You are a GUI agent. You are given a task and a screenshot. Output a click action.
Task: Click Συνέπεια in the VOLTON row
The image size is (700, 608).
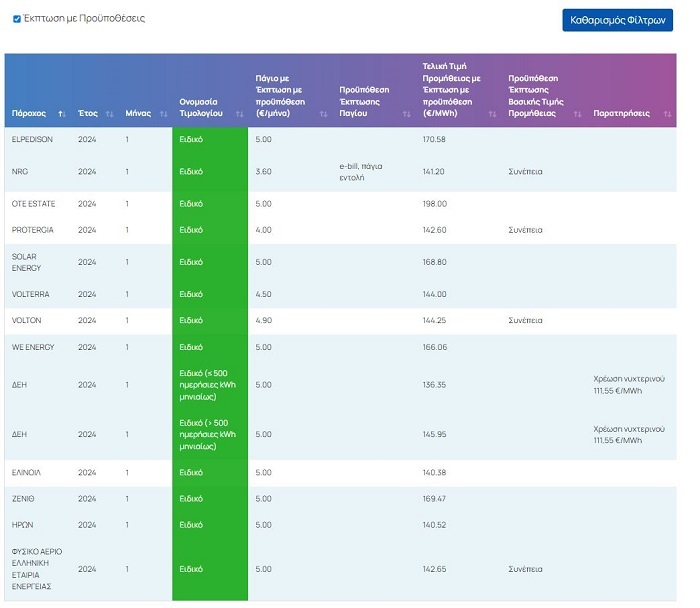pos(525,321)
